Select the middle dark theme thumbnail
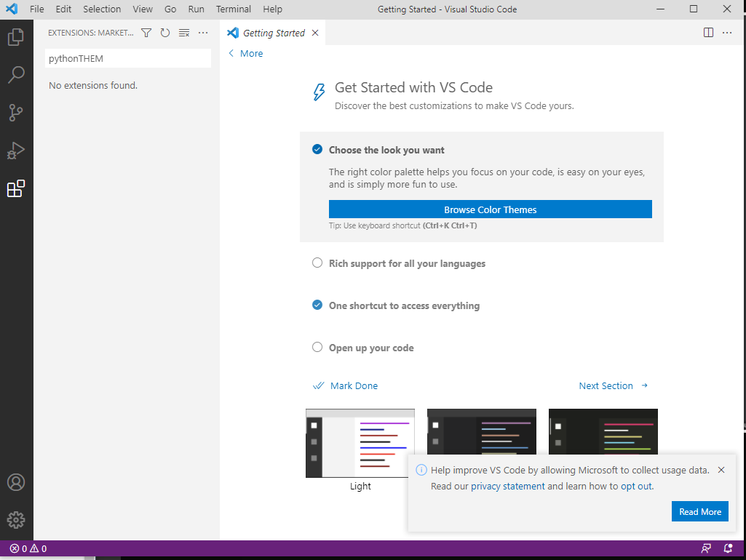746x560 pixels. pos(482,431)
